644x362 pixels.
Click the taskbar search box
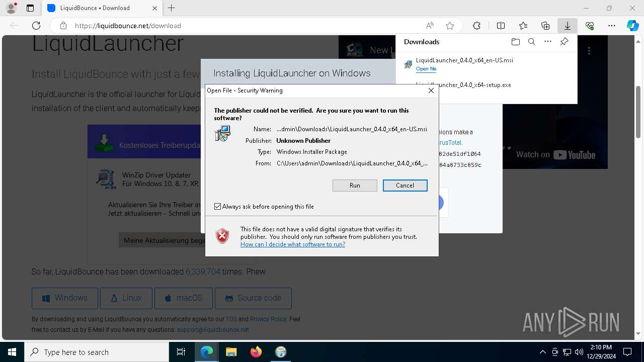(97, 352)
